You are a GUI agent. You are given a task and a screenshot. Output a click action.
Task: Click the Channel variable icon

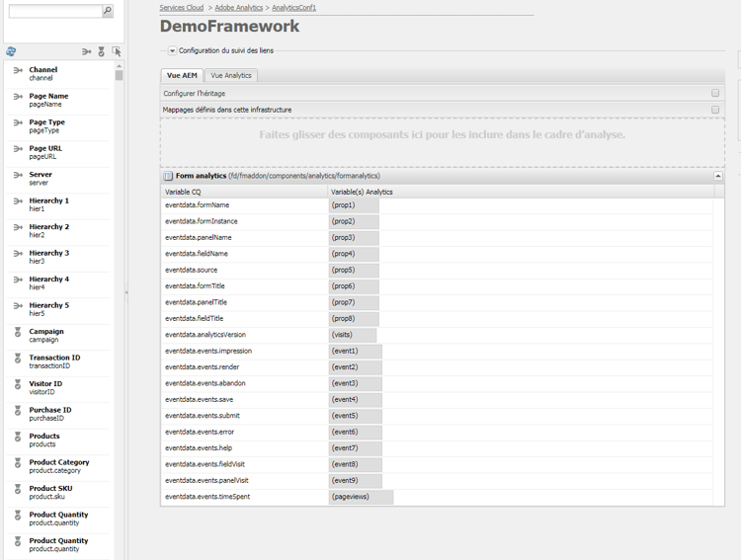pyautogui.click(x=18, y=70)
